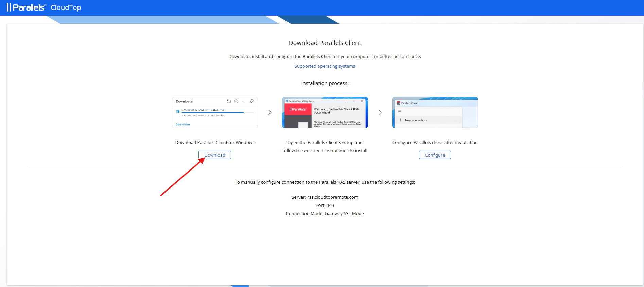
Task: Click "Connection Mode: Gateway SSL Mode" text
Action: (325, 214)
